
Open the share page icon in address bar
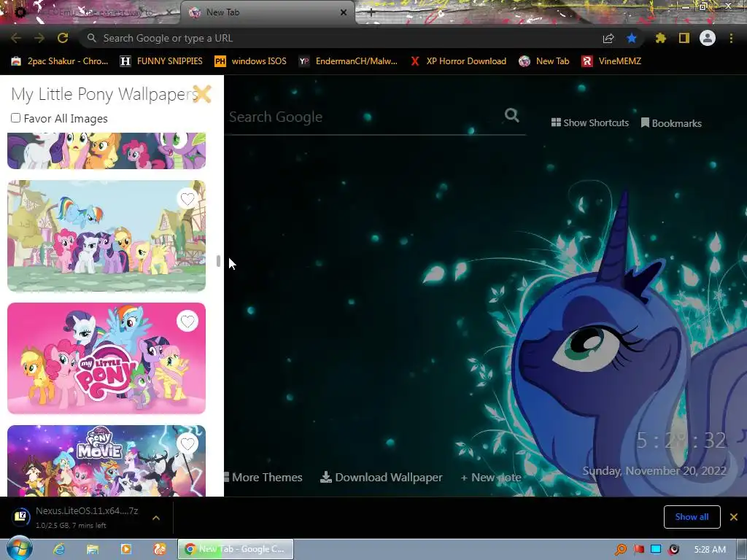pyautogui.click(x=608, y=38)
